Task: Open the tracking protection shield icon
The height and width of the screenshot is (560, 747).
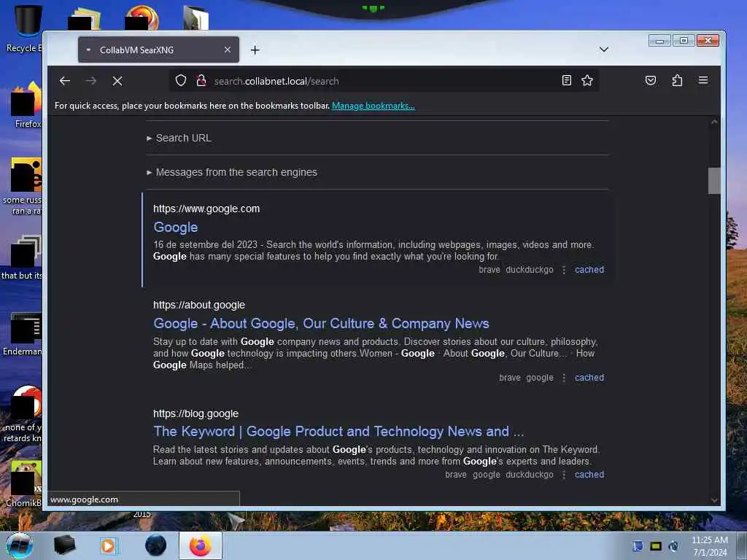Action: (x=181, y=80)
